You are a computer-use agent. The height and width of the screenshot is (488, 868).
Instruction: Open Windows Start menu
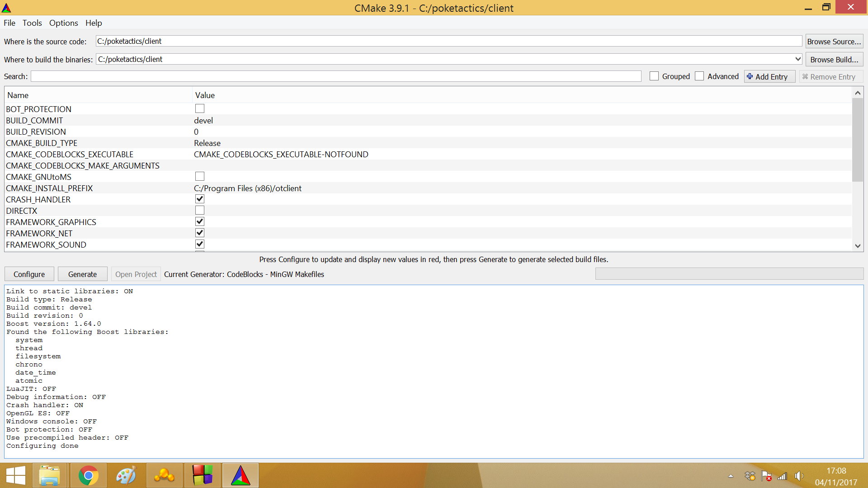[16, 476]
